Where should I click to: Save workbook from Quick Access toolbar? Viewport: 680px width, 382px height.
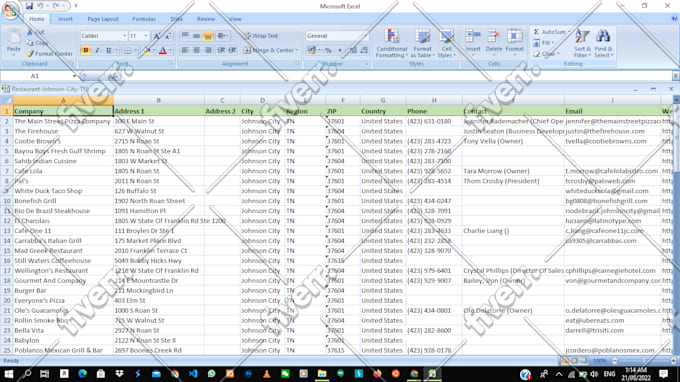[29, 6]
